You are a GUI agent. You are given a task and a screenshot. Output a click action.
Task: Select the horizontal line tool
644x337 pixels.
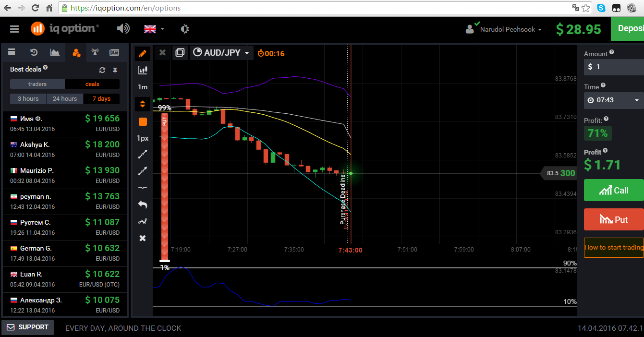143,187
